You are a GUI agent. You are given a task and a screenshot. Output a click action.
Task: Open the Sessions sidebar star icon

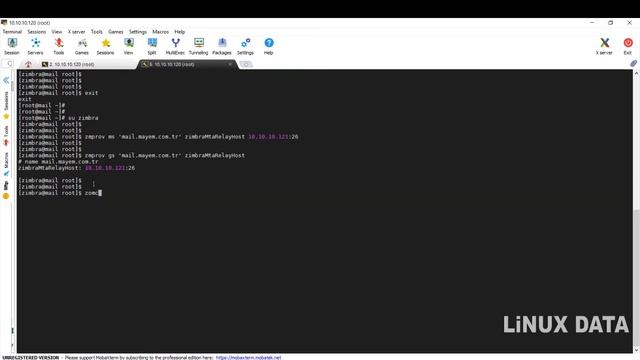(6, 116)
